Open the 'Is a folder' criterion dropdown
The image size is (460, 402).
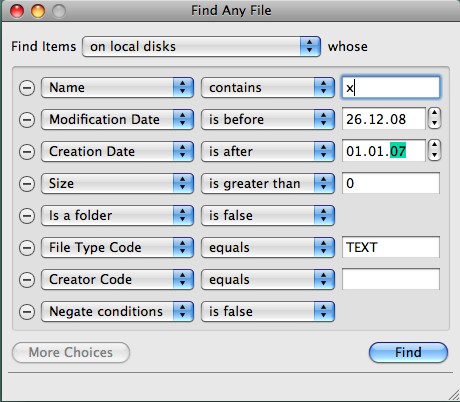pyautogui.click(x=117, y=216)
